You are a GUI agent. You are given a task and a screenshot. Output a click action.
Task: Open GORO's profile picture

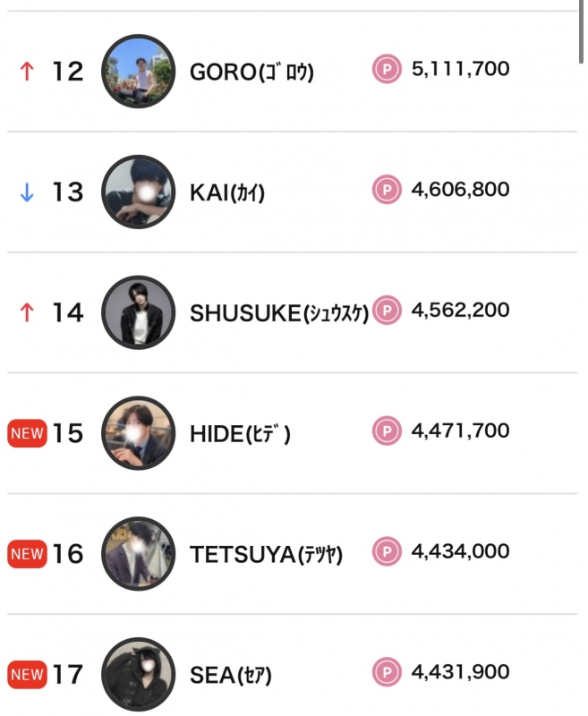[x=138, y=71]
